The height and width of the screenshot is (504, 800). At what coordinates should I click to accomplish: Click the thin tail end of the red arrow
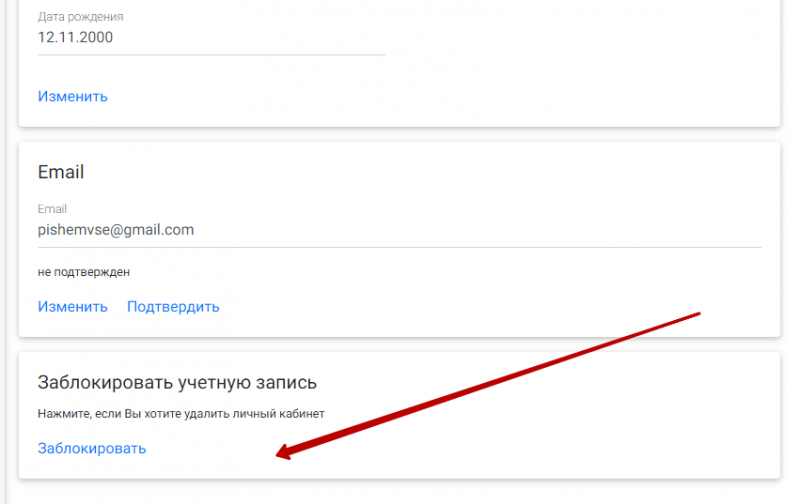[x=698, y=314]
